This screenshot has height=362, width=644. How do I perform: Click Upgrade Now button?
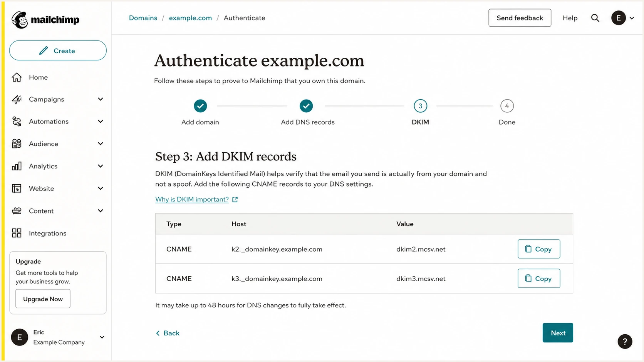43,299
